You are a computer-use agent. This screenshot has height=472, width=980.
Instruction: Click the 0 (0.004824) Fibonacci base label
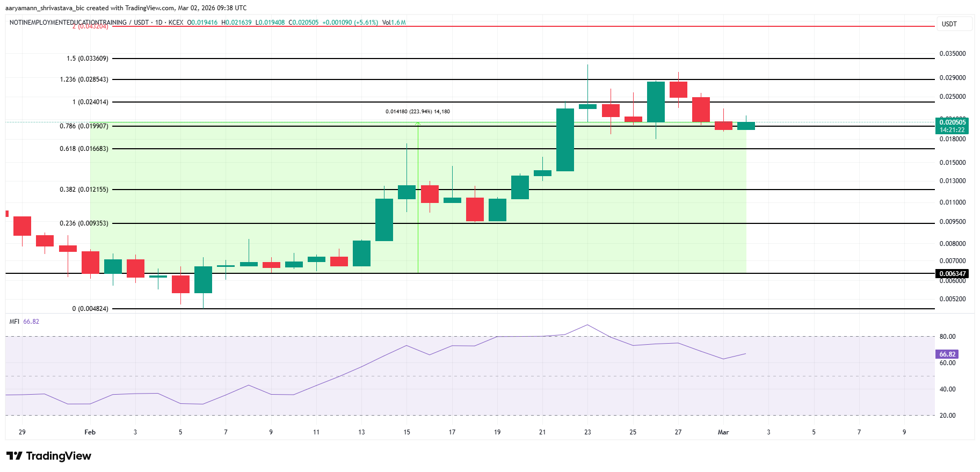click(x=90, y=309)
